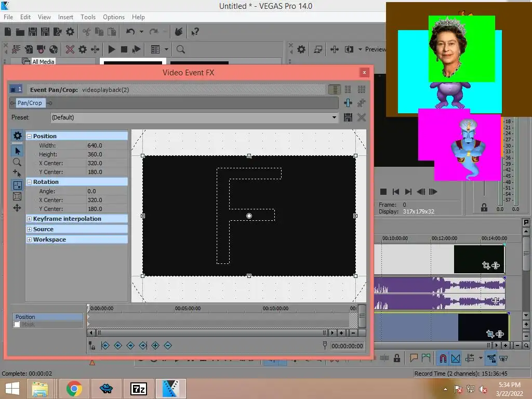Undo the last action
Viewport: 532px width, 399px height.
tap(130, 32)
